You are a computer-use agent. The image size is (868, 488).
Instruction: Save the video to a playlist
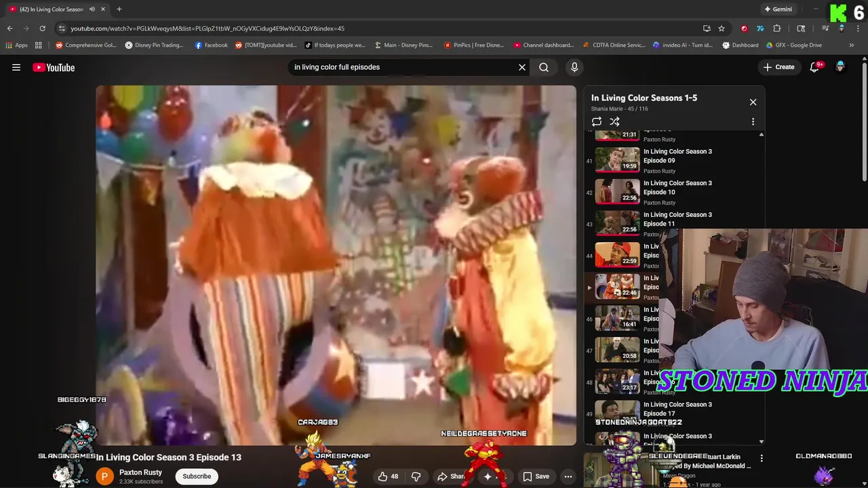536,476
